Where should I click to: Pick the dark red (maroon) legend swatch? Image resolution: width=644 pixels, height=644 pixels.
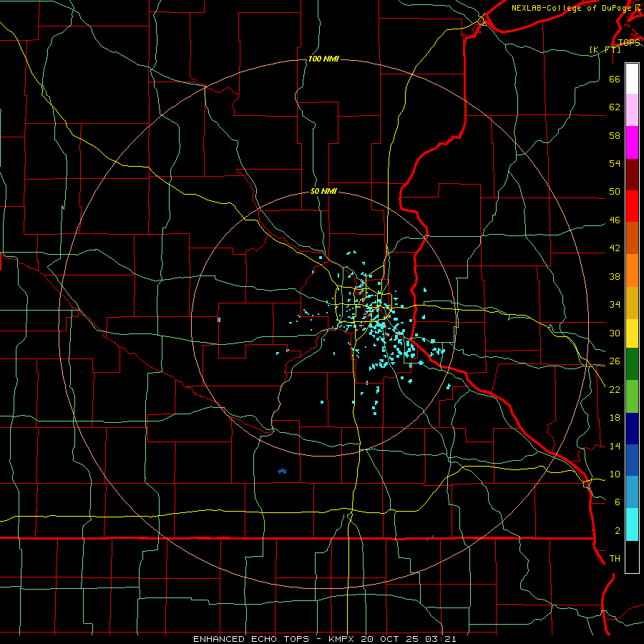tap(632, 175)
